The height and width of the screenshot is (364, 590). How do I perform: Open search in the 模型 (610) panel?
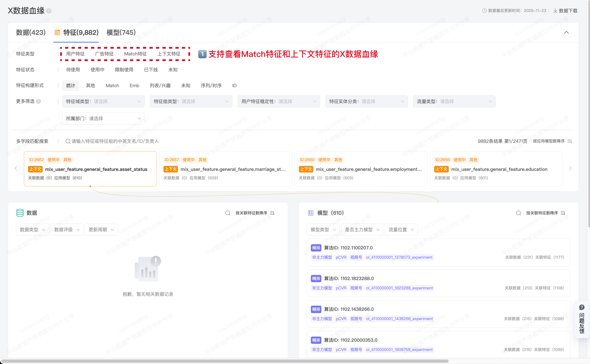coord(518,213)
